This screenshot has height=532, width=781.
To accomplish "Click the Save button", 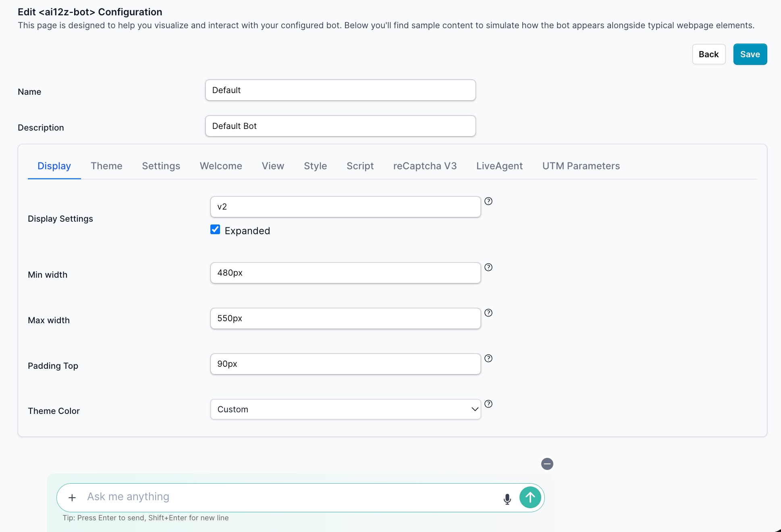I will click(750, 54).
